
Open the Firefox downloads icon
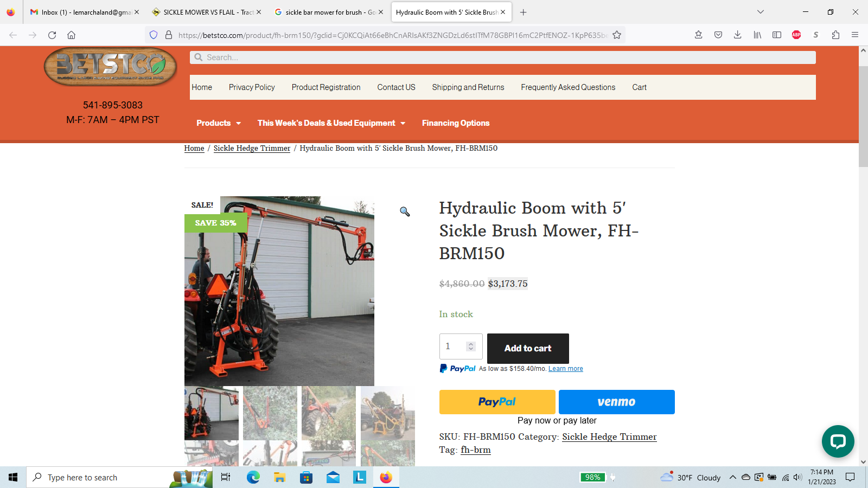[738, 35]
